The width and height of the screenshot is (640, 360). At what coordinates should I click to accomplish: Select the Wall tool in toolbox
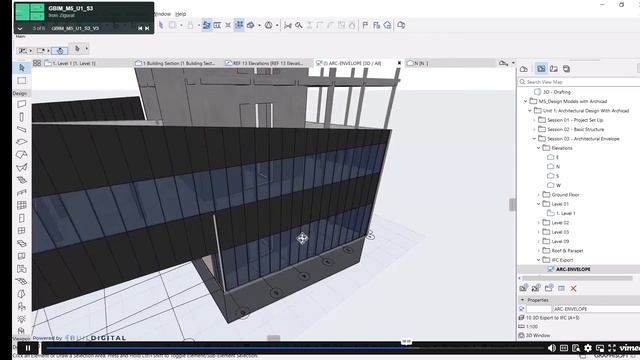point(22,104)
